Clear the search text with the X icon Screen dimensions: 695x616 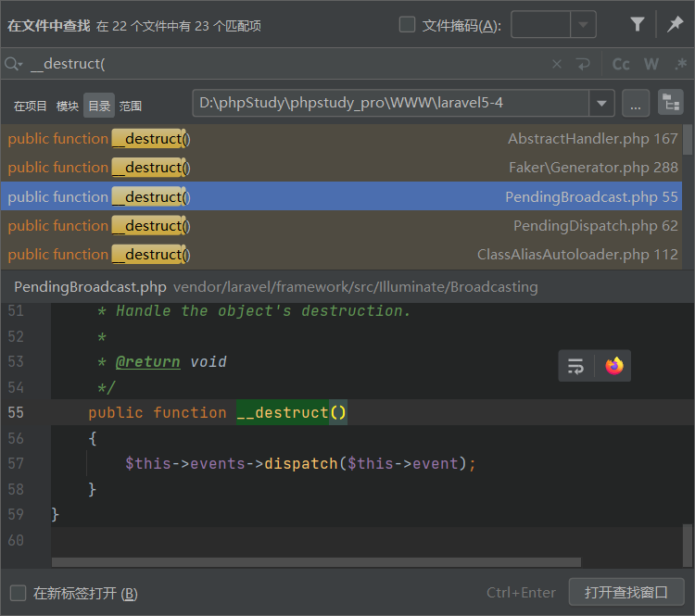[x=557, y=64]
